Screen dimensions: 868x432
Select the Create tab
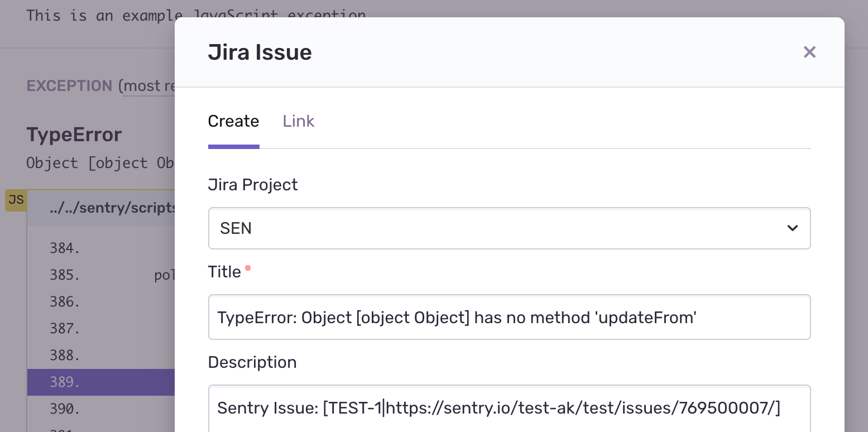(233, 121)
